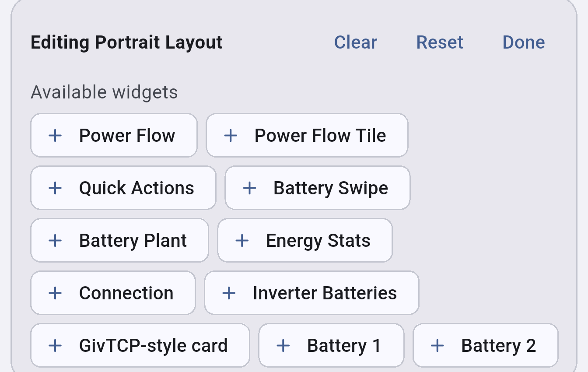
Task: Click the plus icon beside GivTCP-style card
Action: point(55,346)
